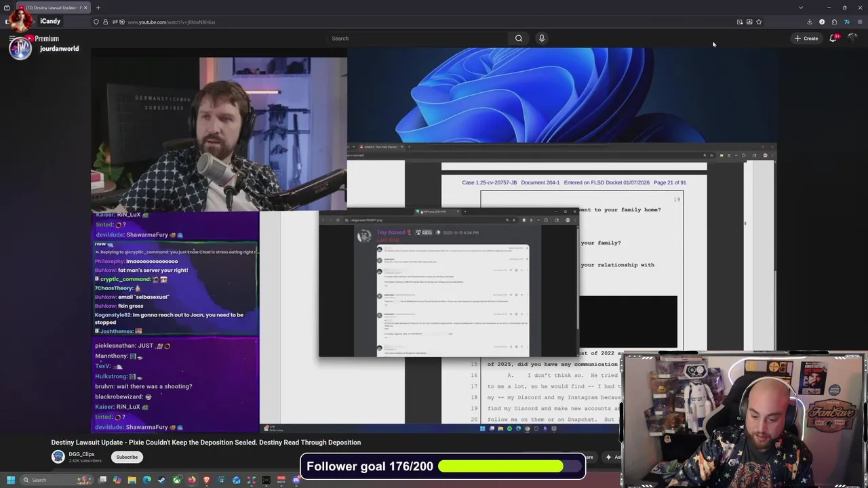Click the Windows taskbar Search box

coord(56,480)
